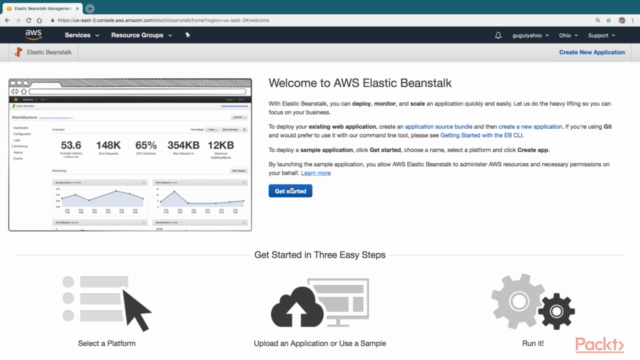640x360 pixels.
Task: Open browser home page icon
Action: (39, 20)
